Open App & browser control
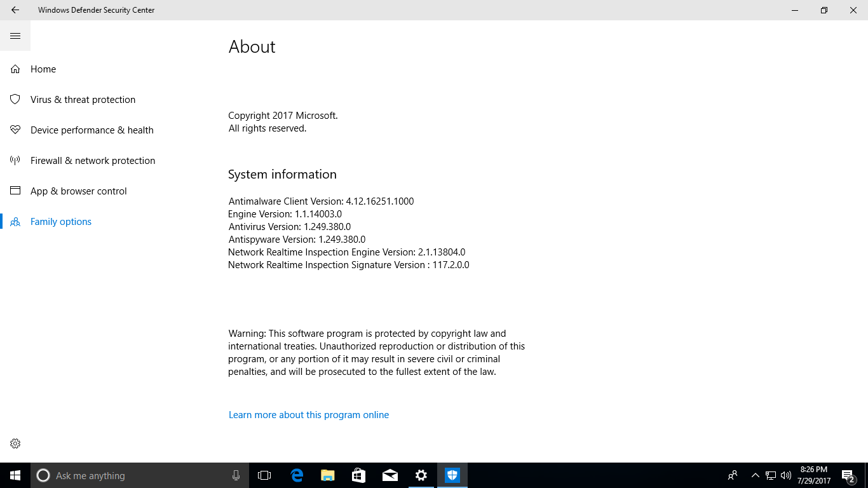The image size is (868, 488). pyautogui.click(x=79, y=191)
